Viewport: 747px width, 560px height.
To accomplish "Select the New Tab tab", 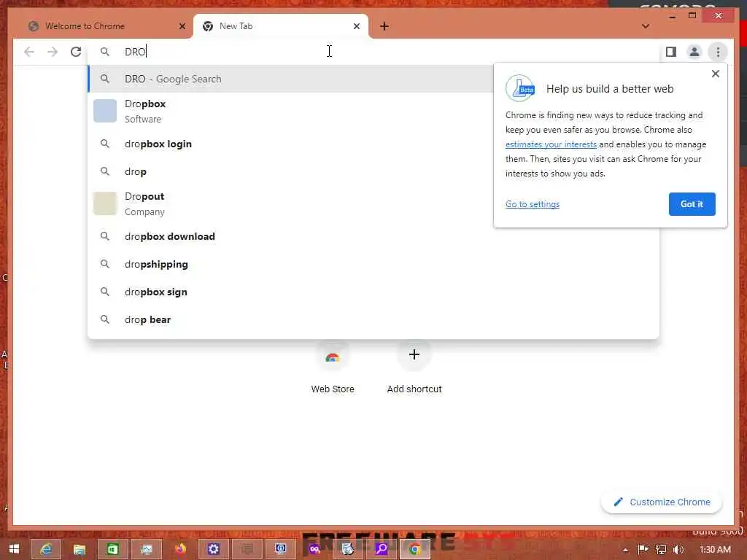I will (281, 26).
